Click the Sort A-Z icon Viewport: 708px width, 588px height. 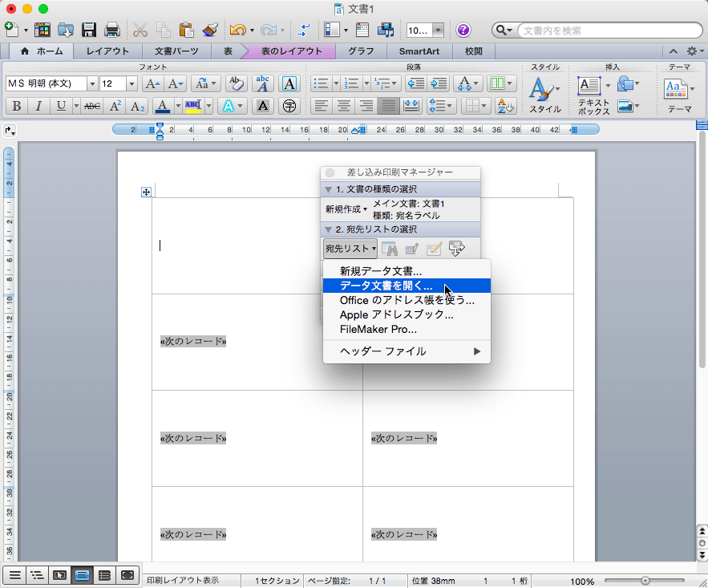(505, 107)
